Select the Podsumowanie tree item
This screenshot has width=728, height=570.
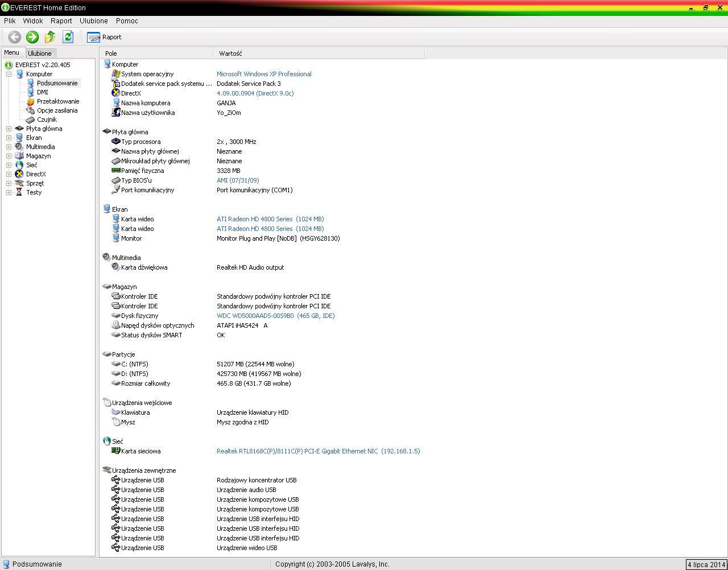57,83
